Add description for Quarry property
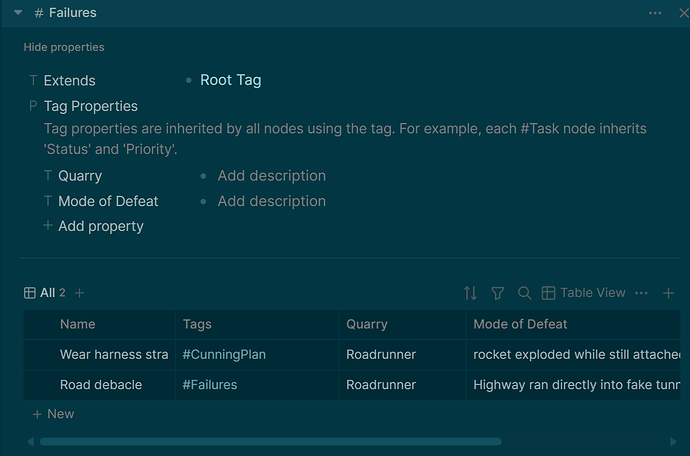Viewport: 690px width, 456px height. click(271, 176)
